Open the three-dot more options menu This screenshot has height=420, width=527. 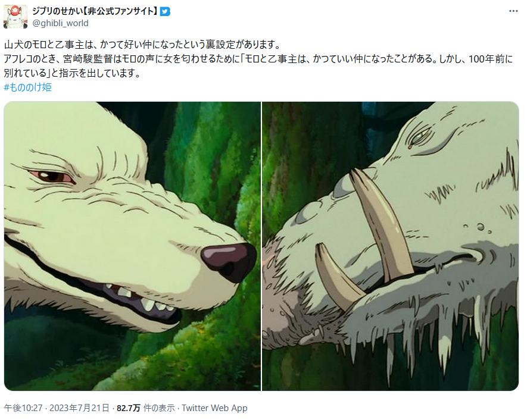point(513,11)
